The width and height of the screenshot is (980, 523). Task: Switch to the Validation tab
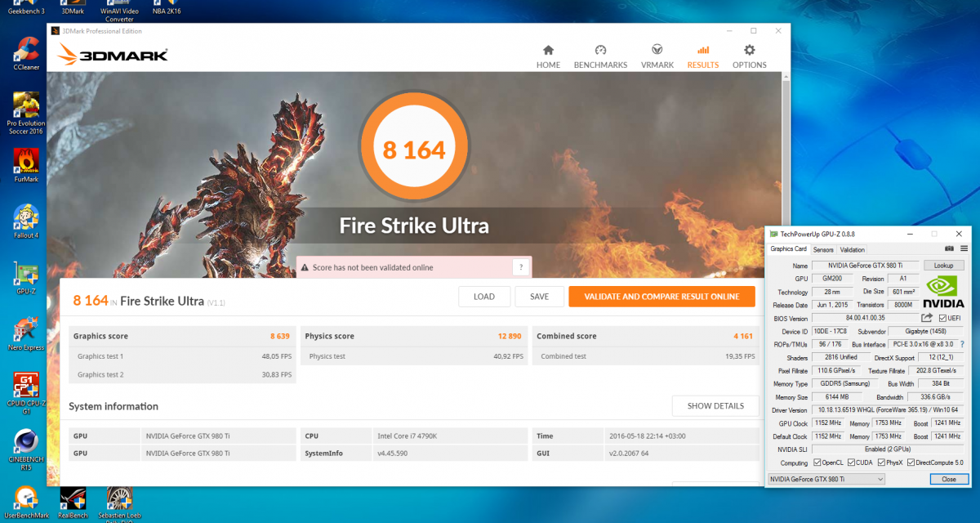852,249
